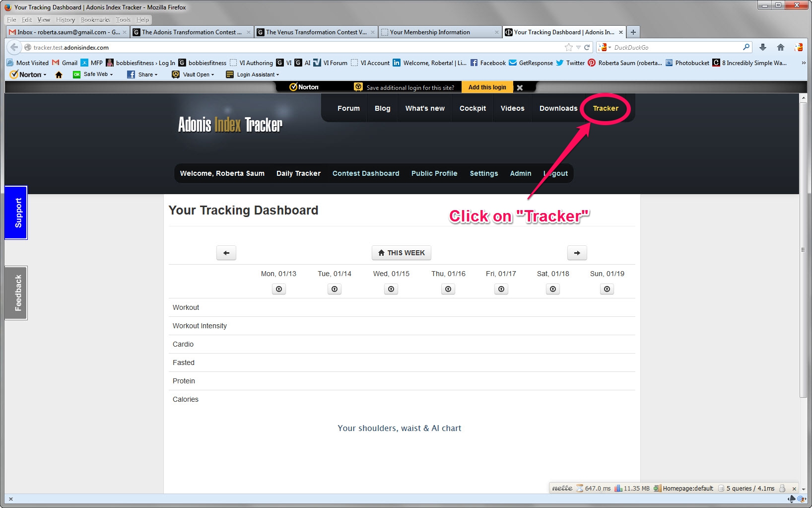Viewport: 812px width, 508px height.
Task: Add a day entry for Tue, 01/14
Action: [335, 289]
